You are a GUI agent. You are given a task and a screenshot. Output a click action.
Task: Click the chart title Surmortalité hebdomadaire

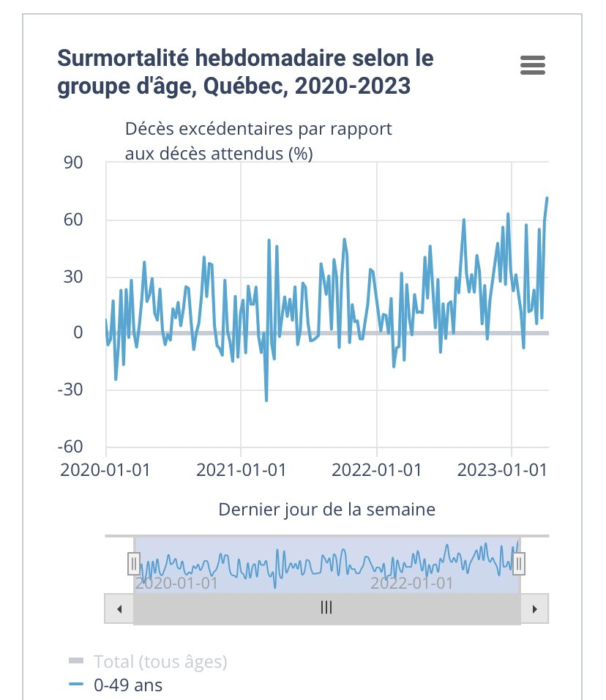245,72
